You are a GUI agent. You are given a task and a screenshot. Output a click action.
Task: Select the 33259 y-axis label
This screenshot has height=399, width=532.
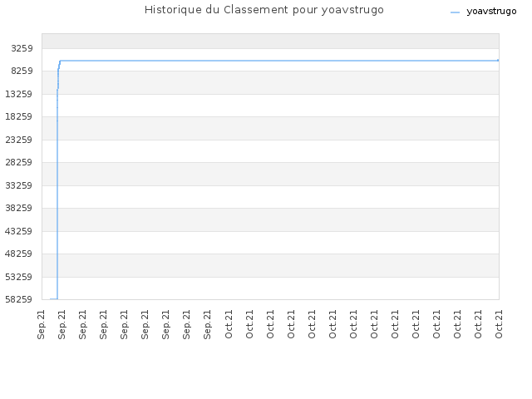click(x=19, y=185)
